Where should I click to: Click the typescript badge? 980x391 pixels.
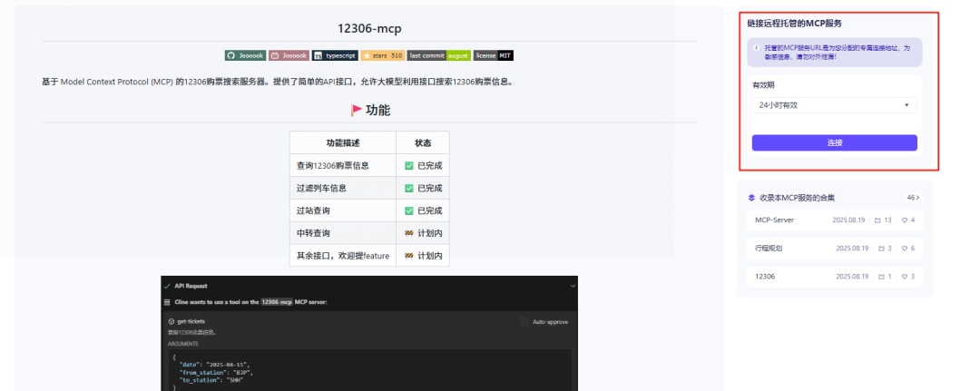tap(335, 55)
